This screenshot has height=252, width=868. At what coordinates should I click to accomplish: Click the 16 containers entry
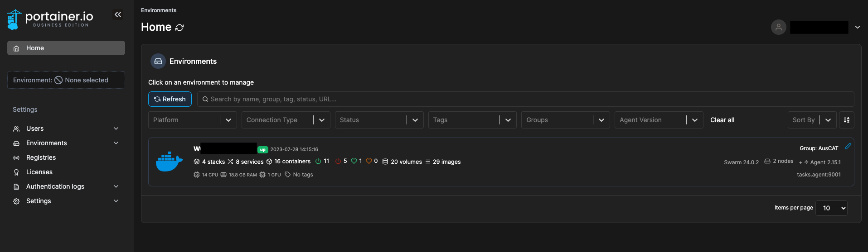(x=288, y=162)
